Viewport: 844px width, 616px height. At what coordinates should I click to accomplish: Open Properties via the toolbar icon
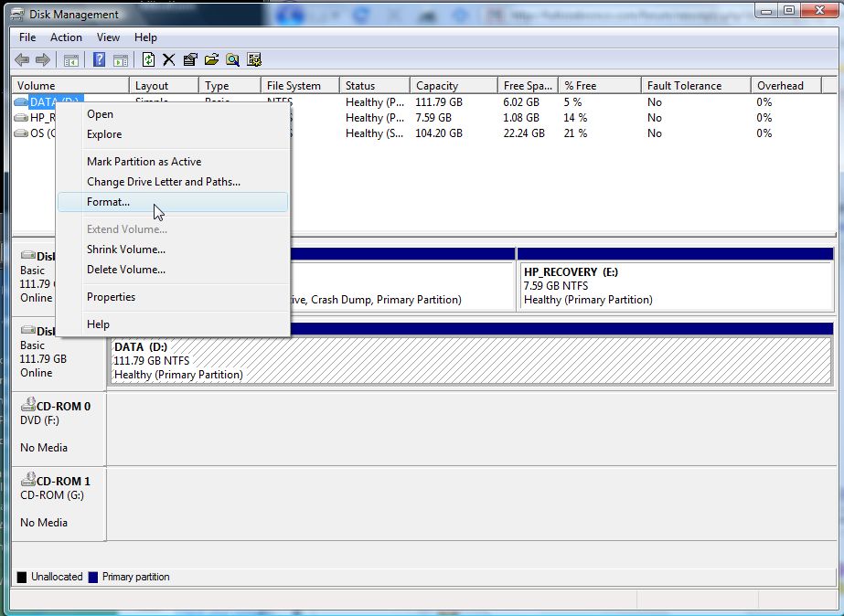[190, 60]
